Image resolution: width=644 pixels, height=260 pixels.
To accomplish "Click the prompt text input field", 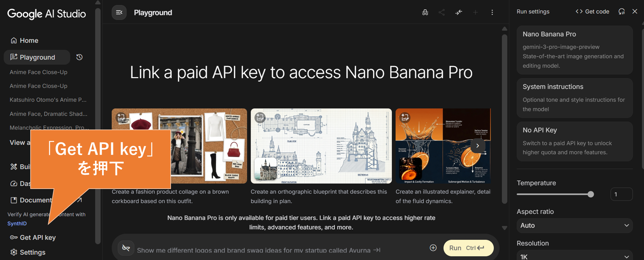I will pos(258,250).
